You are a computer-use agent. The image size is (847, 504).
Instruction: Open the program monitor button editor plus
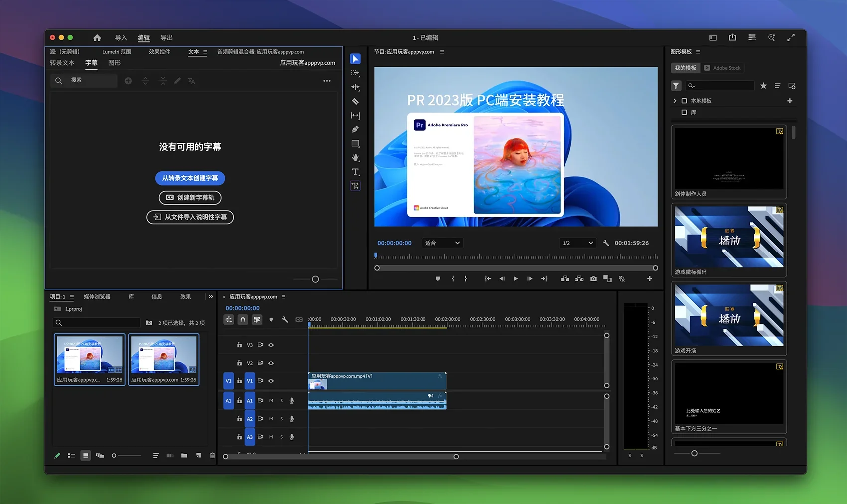[x=650, y=279]
